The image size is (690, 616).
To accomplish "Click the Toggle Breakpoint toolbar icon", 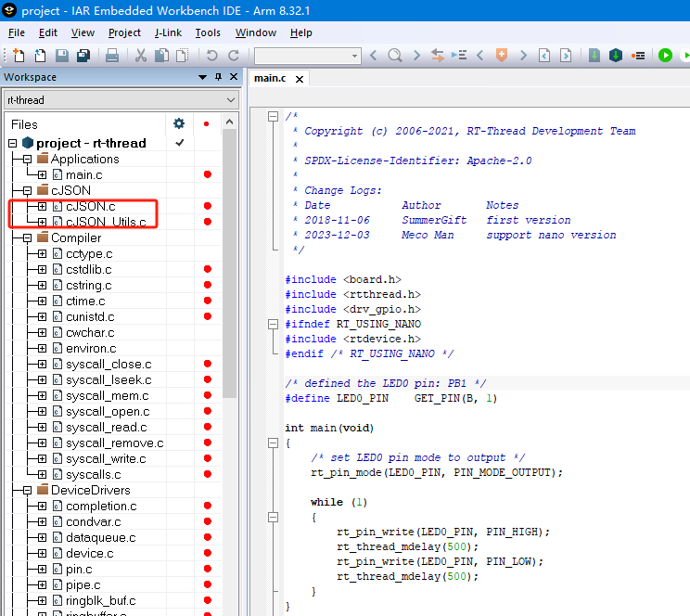I will coord(638,56).
